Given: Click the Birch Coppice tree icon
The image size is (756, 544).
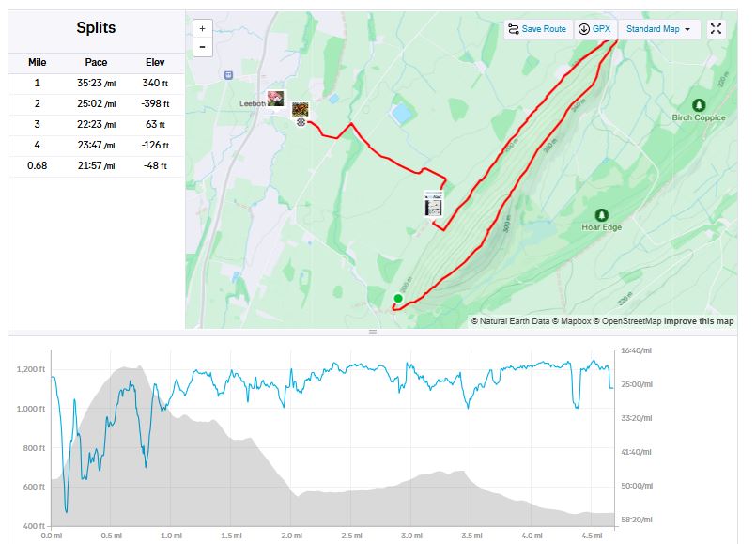Looking at the screenshot, I should [x=698, y=105].
